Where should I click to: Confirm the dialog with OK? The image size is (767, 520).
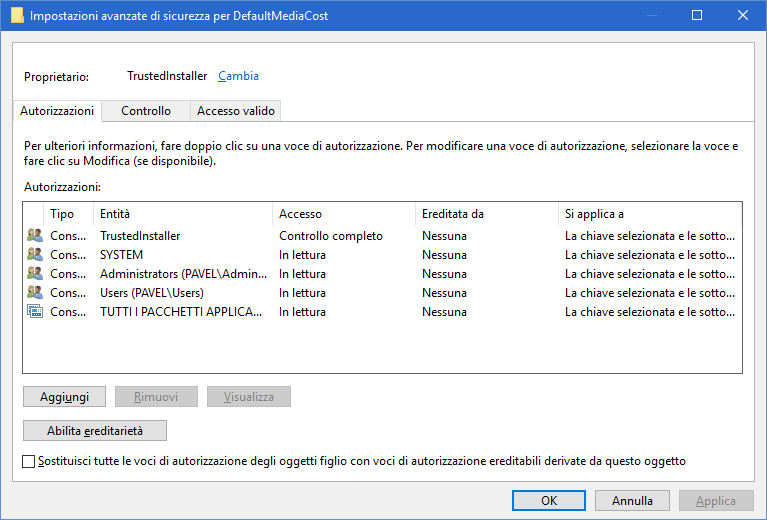point(549,501)
